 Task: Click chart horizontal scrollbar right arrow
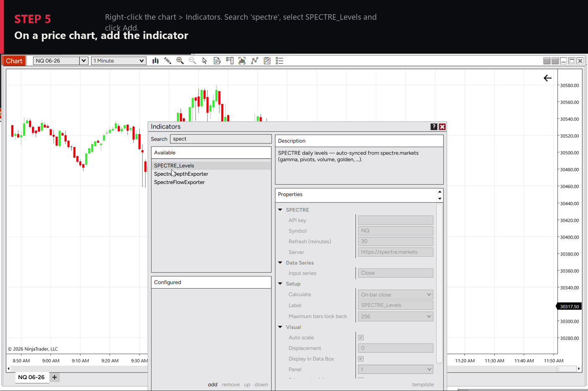(579, 369)
